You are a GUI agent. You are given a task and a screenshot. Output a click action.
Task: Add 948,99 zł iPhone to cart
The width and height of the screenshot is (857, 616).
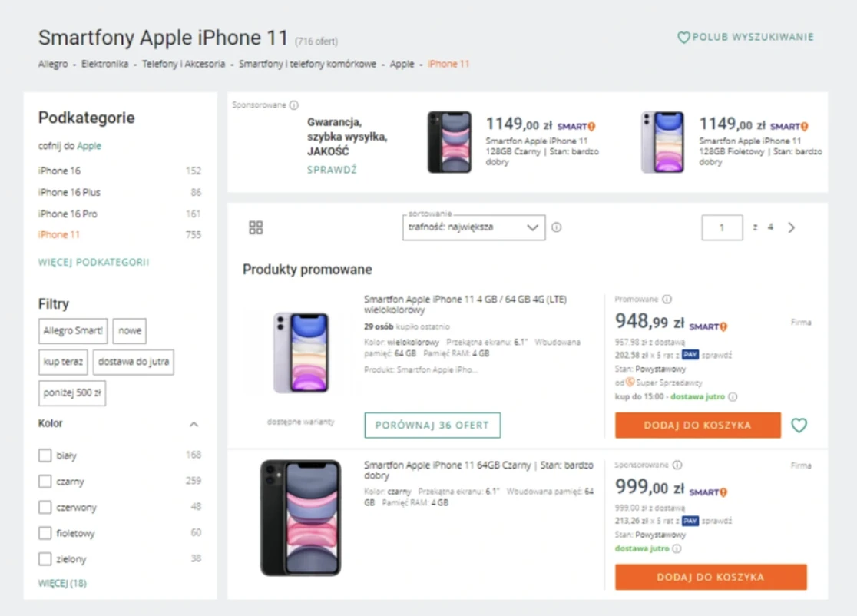697,426
